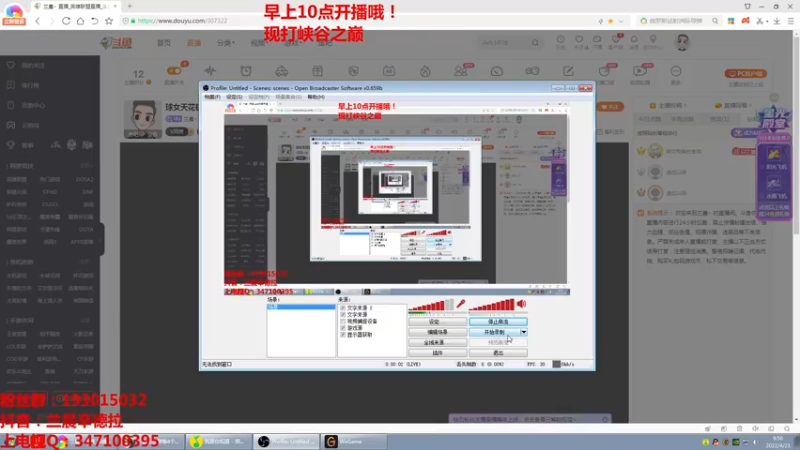
Task: Open 首页 tab in Douyu navigation
Action: tap(164, 43)
